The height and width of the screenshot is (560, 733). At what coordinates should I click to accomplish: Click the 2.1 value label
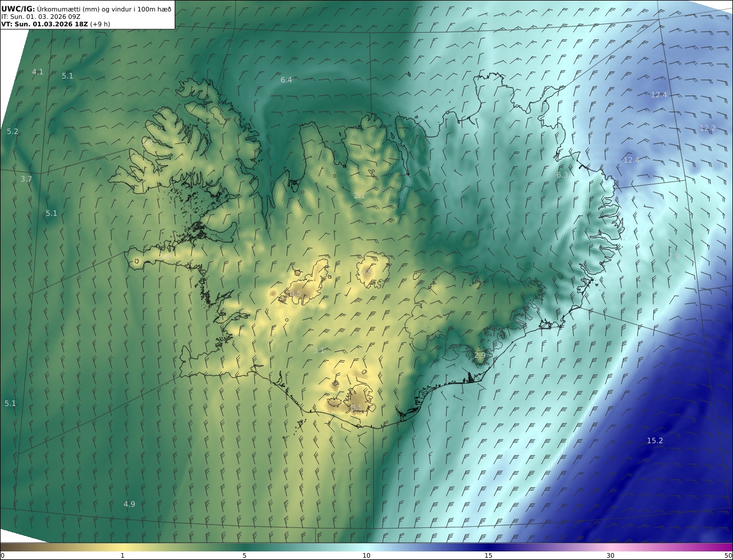coord(359,195)
